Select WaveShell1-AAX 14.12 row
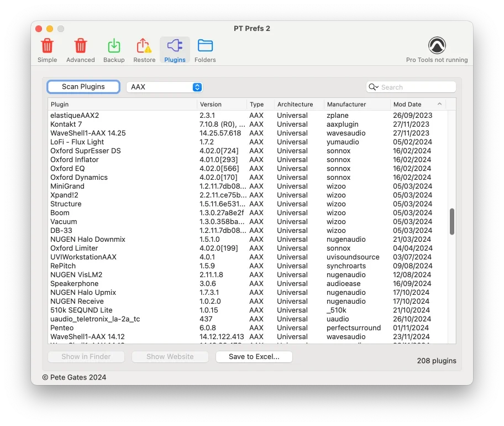 click(248, 336)
